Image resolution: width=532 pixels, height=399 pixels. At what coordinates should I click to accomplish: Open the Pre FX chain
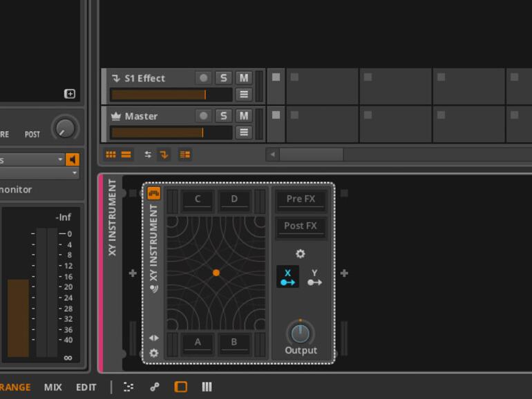301,199
